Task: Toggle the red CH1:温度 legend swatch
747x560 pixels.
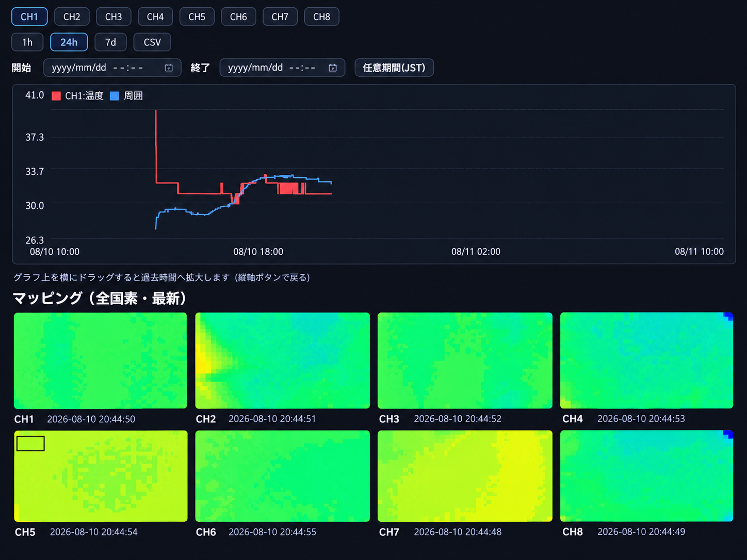Action: pos(56,96)
